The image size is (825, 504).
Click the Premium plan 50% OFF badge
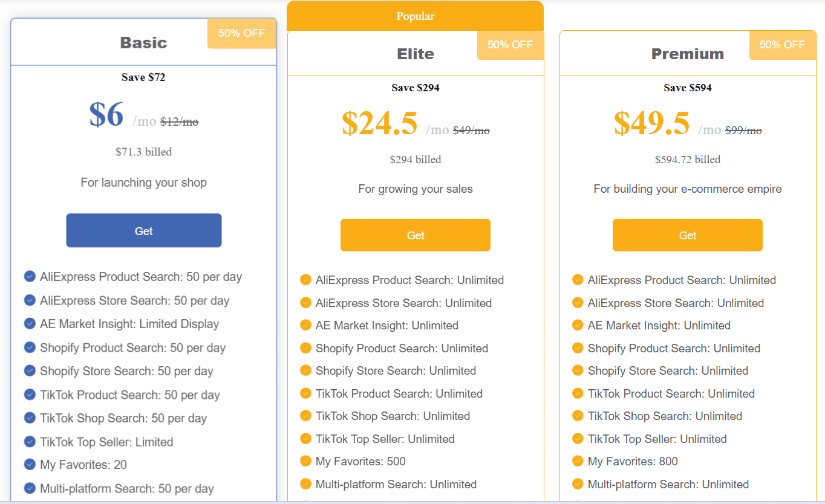point(782,45)
